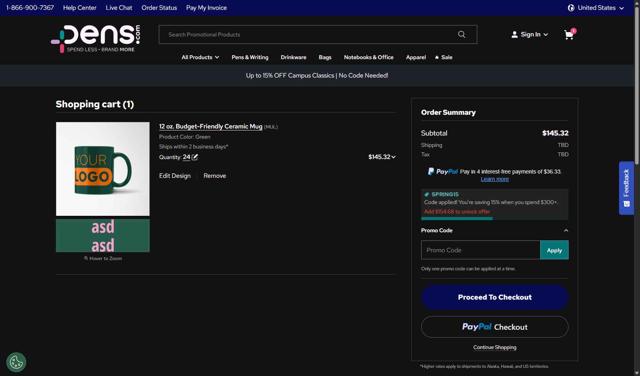
Task: Call the 1-866-900-7367 phone link
Action: pyautogui.click(x=30, y=8)
